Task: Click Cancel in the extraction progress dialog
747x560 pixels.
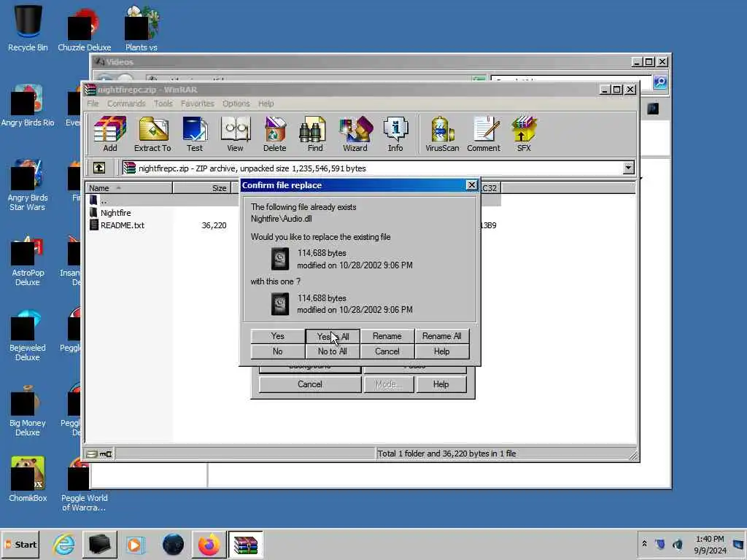Action: click(x=309, y=384)
